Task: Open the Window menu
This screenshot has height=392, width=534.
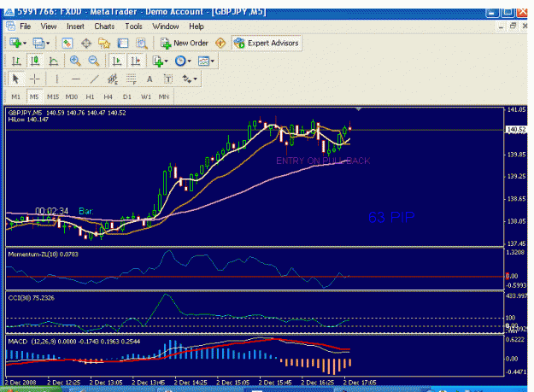Action: (x=166, y=26)
